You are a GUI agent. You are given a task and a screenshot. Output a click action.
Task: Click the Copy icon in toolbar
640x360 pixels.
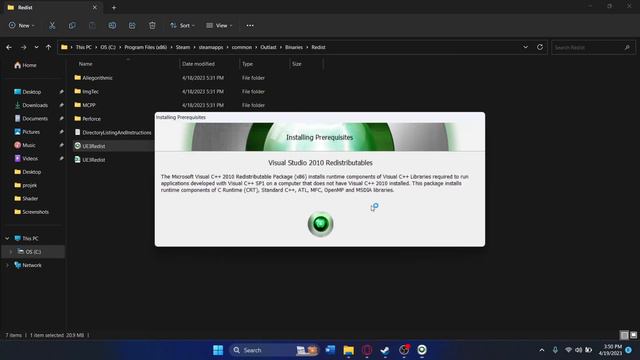[x=72, y=25]
